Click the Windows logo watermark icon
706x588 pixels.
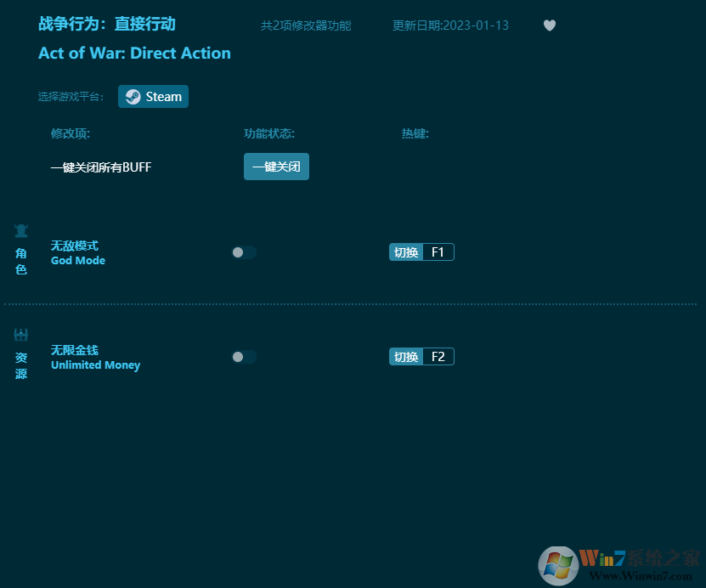point(558,565)
